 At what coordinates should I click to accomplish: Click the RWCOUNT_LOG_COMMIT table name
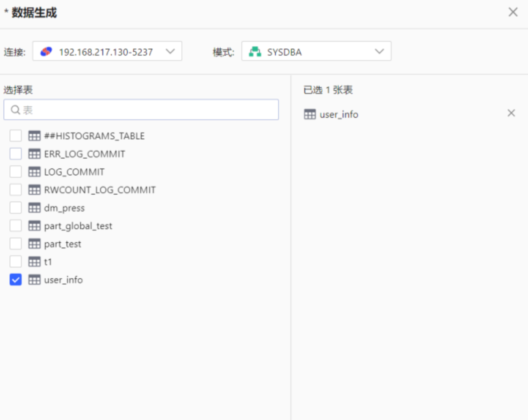click(100, 190)
